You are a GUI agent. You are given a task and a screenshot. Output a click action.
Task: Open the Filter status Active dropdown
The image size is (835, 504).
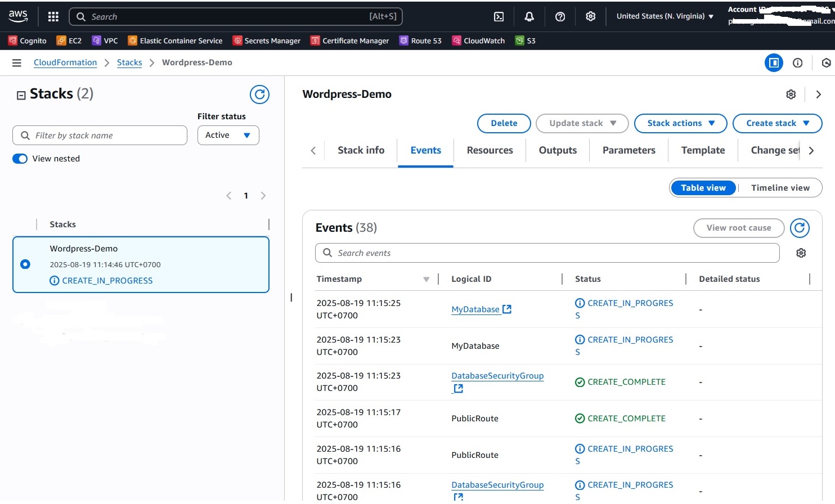coord(228,136)
